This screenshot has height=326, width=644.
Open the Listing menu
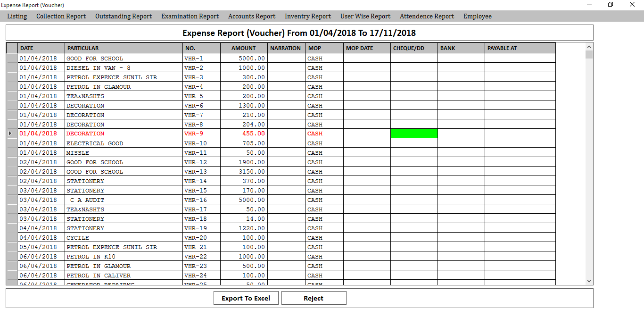point(17,16)
